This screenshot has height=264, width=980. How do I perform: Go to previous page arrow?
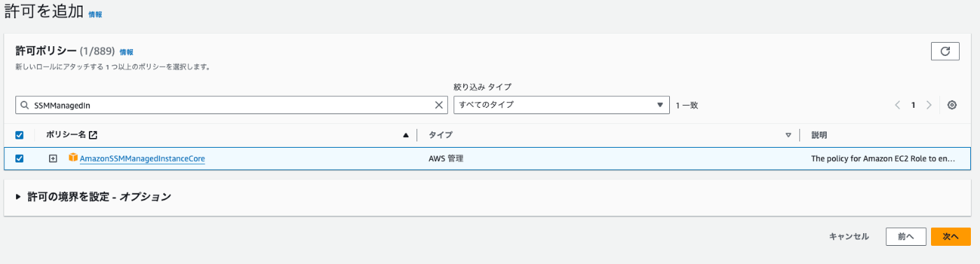(x=897, y=105)
